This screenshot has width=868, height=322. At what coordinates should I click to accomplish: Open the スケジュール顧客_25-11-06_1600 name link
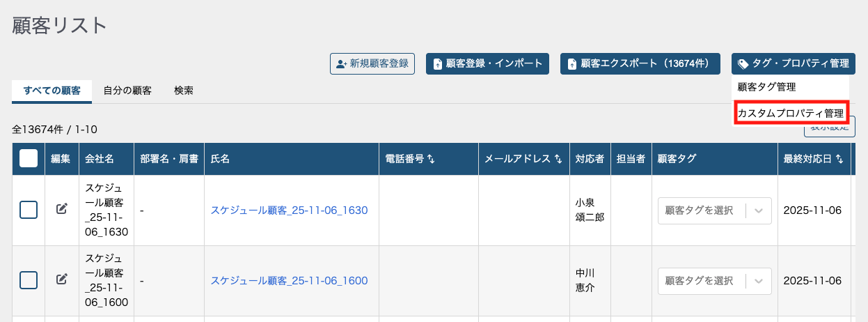click(x=289, y=281)
